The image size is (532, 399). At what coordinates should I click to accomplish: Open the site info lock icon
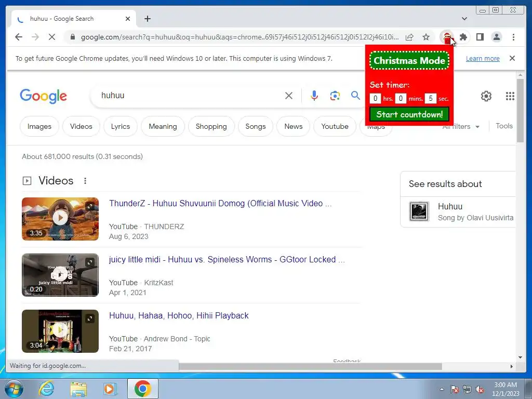[72, 37]
